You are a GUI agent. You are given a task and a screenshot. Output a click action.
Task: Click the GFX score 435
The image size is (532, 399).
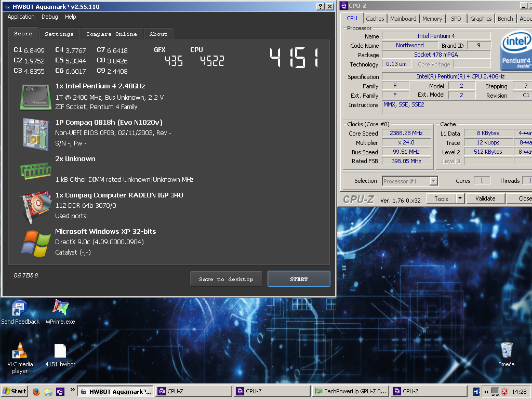(174, 61)
